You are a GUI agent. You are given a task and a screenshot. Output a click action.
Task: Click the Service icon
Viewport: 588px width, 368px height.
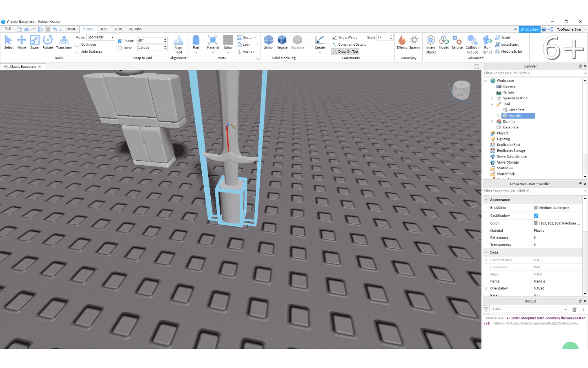coord(457,42)
